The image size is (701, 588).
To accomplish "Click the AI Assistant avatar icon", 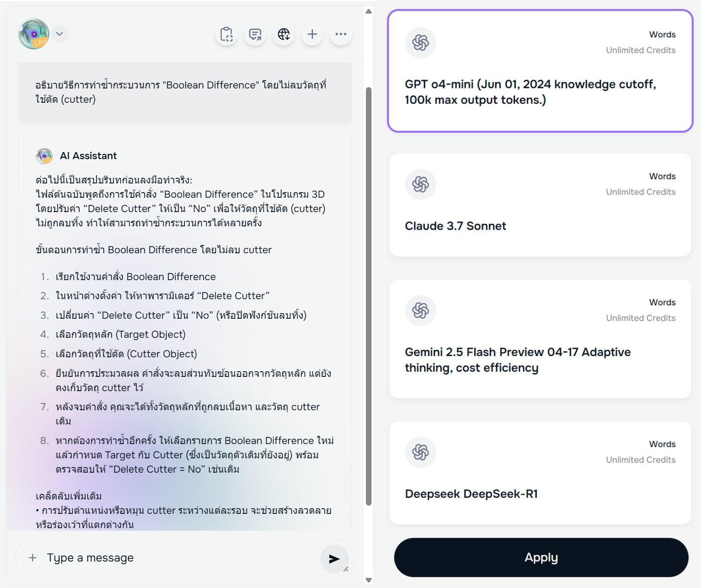I will (44, 156).
